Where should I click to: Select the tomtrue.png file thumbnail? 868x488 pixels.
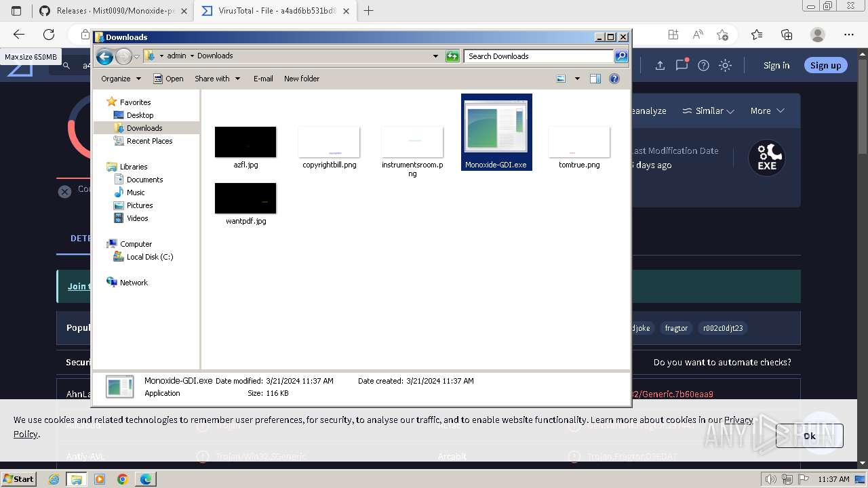tap(579, 142)
